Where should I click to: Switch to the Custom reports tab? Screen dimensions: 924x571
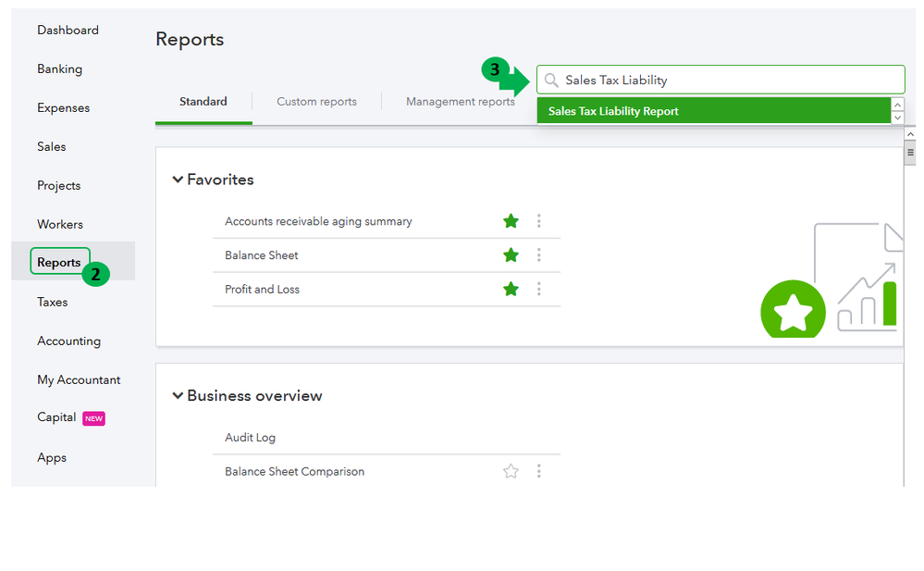tap(316, 102)
